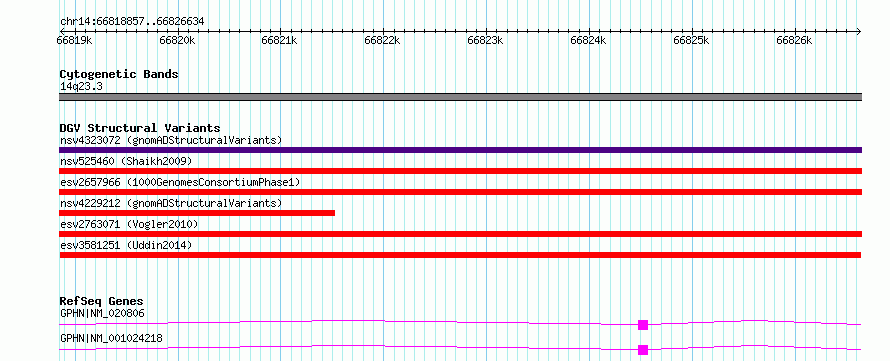The width and height of the screenshot is (890, 361).
Task: Click the purple nsv4323072 variant bar
Action: [460, 150]
